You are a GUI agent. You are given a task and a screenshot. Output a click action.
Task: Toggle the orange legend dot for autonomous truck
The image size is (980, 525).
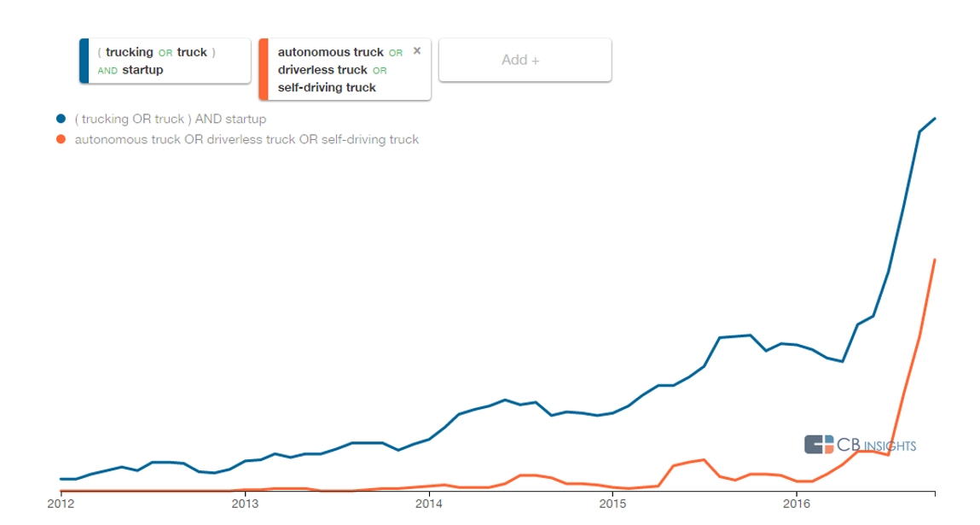(x=61, y=139)
